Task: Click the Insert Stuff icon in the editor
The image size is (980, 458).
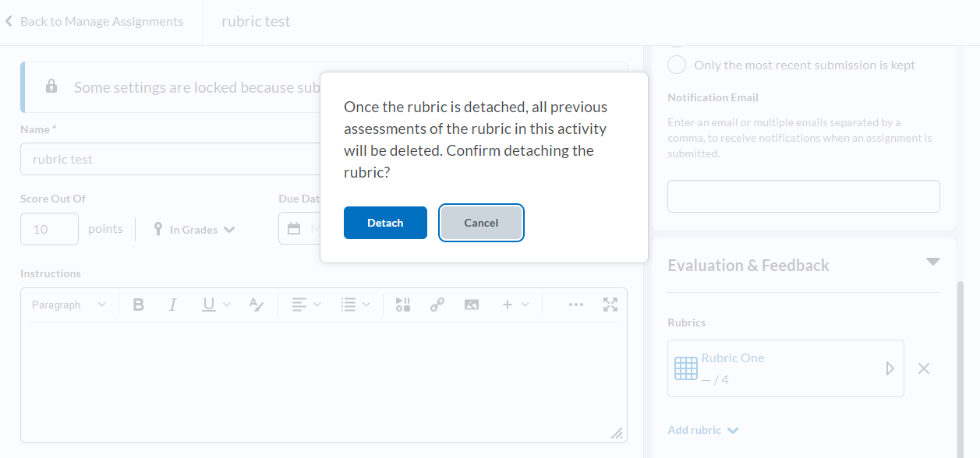Action: 402,305
